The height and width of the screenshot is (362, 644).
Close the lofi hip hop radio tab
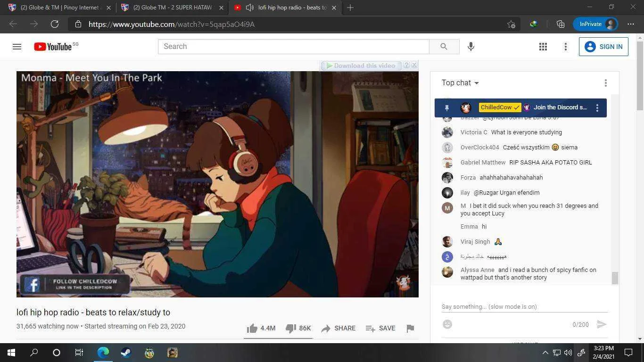point(334,8)
